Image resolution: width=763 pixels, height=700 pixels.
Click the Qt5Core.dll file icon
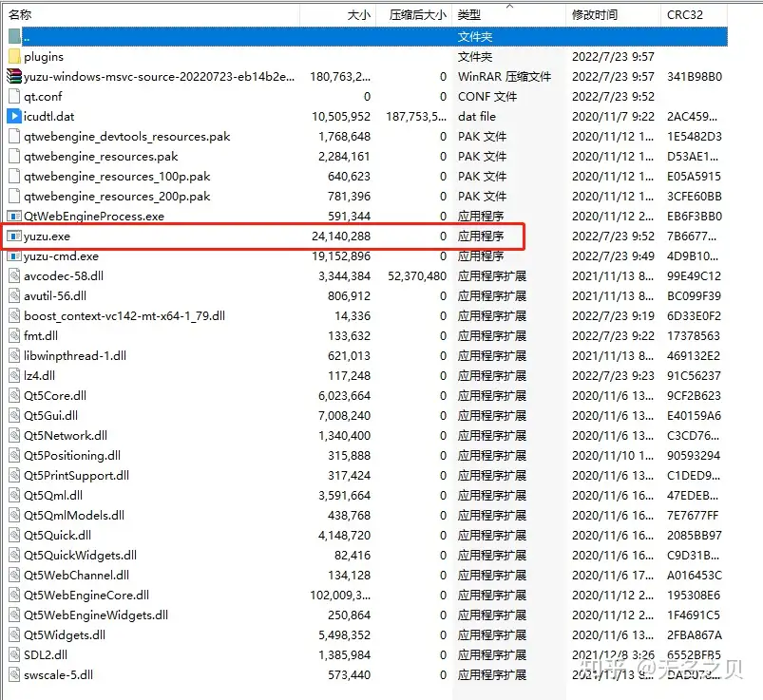(x=14, y=395)
